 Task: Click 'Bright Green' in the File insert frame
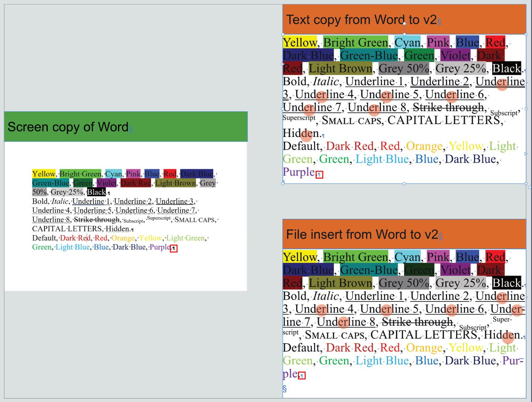click(x=356, y=257)
